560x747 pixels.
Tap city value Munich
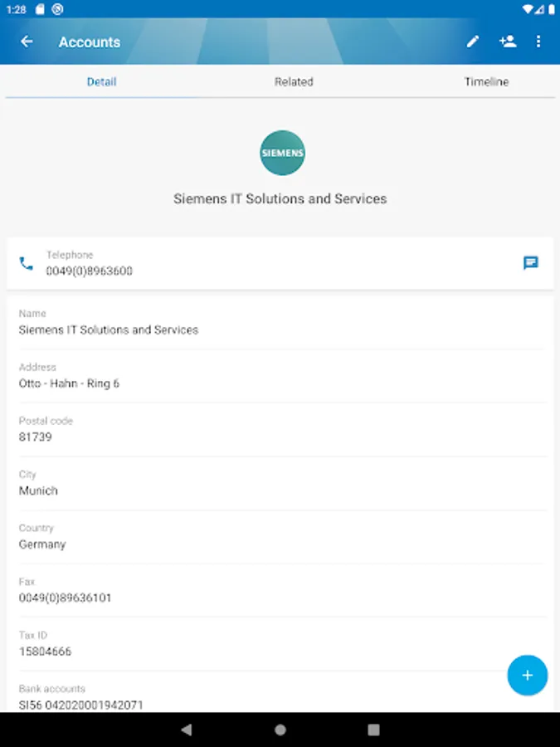(x=38, y=491)
